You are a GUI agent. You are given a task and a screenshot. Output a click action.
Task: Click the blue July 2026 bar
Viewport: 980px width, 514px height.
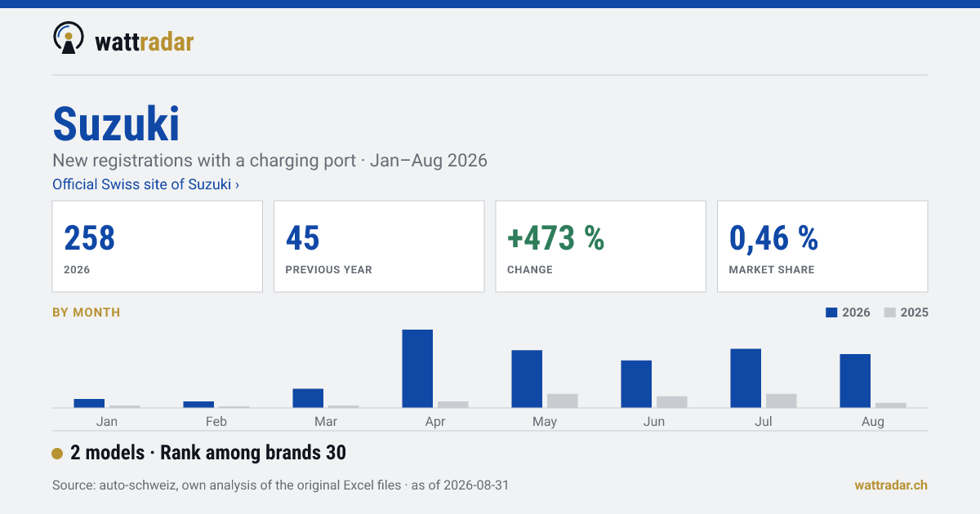(746, 379)
